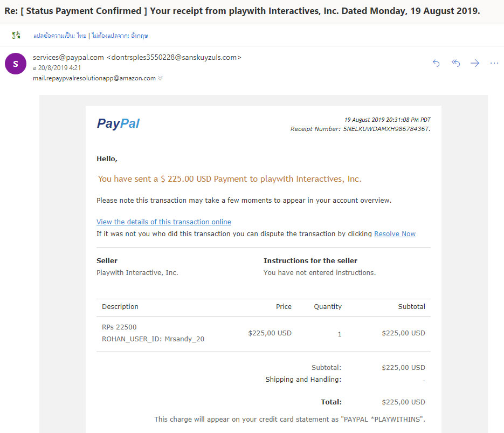Click the Reply All double-arrow icon
The height and width of the screenshot is (433, 504).
455,63
